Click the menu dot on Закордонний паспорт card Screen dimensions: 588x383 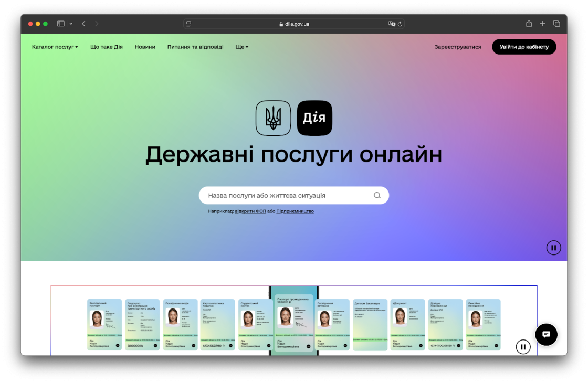pos(118,346)
